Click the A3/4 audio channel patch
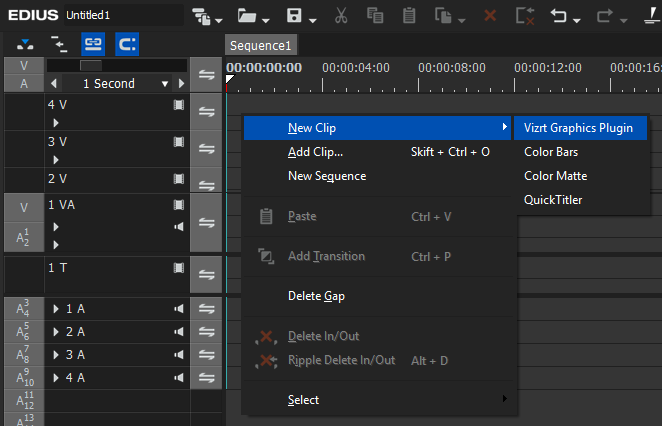This screenshot has width=662, height=426. pos(24,309)
